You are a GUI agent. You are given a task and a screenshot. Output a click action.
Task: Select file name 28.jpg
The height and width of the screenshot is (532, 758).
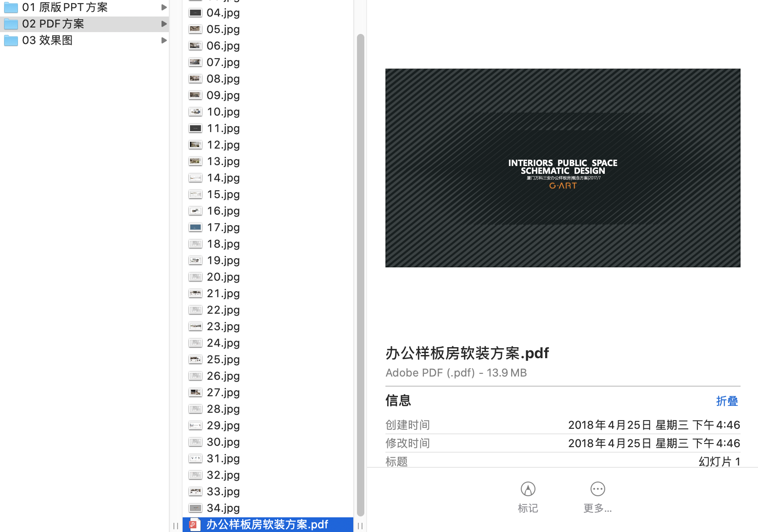click(x=223, y=410)
